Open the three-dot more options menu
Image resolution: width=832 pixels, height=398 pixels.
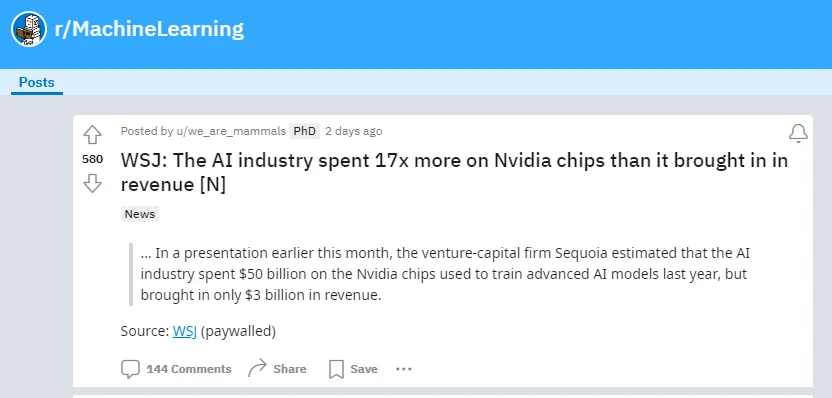pyautogui.click(x=404, y=369)
